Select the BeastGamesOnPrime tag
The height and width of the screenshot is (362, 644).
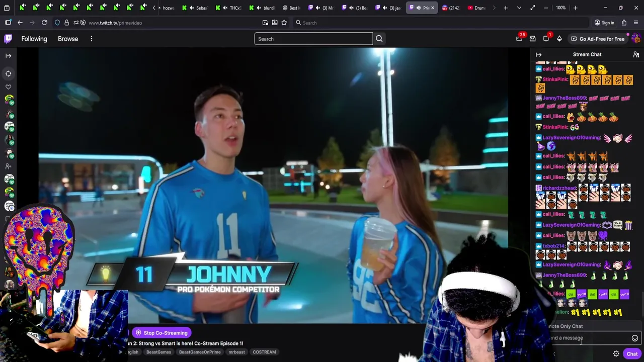pos(200,352)
